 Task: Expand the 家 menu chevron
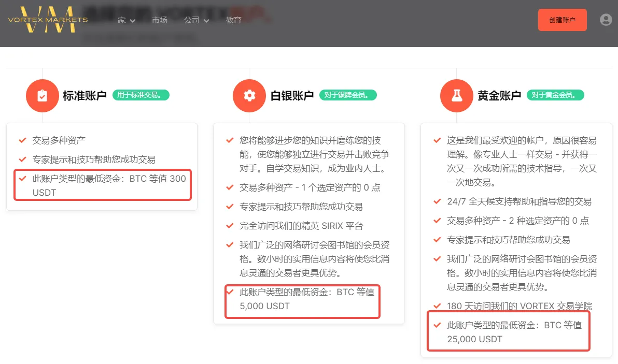[x=133, y=21]
